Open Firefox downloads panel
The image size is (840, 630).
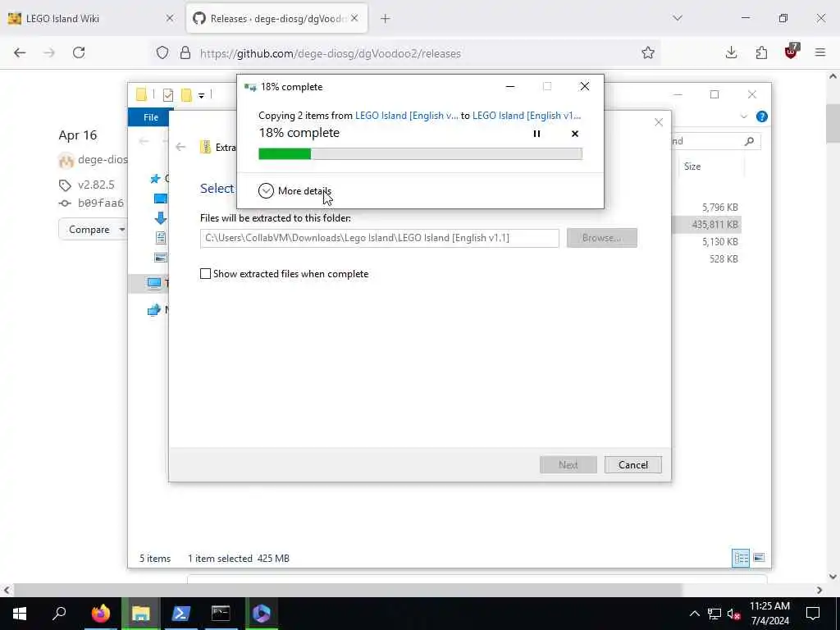coord(731,52)
